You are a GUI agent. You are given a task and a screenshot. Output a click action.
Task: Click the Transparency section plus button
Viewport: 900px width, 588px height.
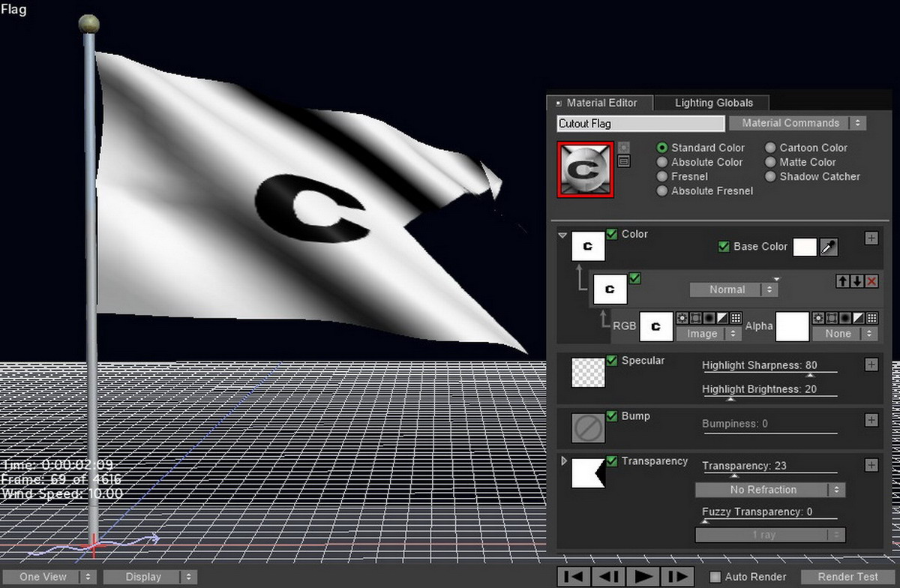[x=871, y=465]
